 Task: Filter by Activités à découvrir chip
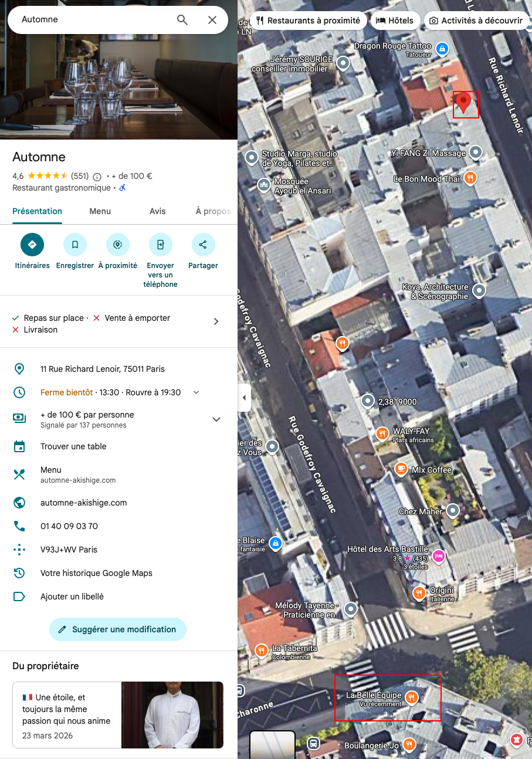tap(476, 21)
